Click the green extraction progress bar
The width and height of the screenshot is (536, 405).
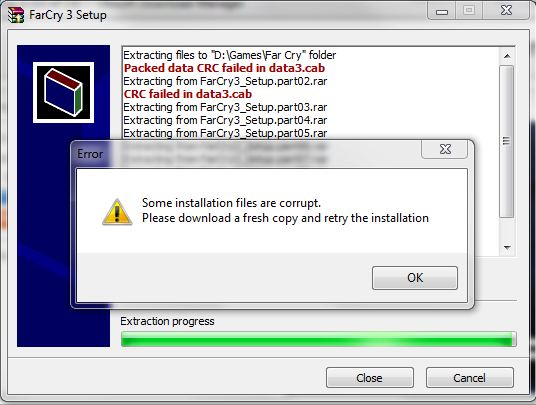pyautogui.click(x=319, y=339)
